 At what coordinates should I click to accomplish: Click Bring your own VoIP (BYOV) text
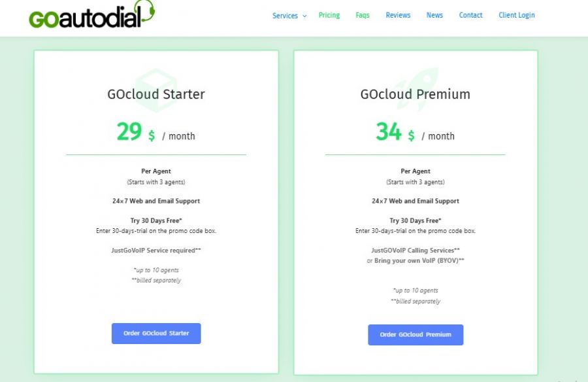click(416, 260)
